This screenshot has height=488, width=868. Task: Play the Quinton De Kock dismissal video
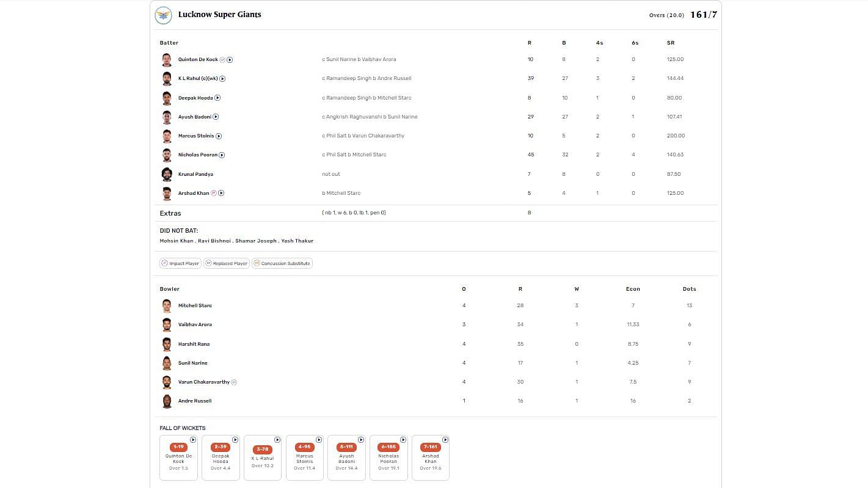[x=230, y=60]
